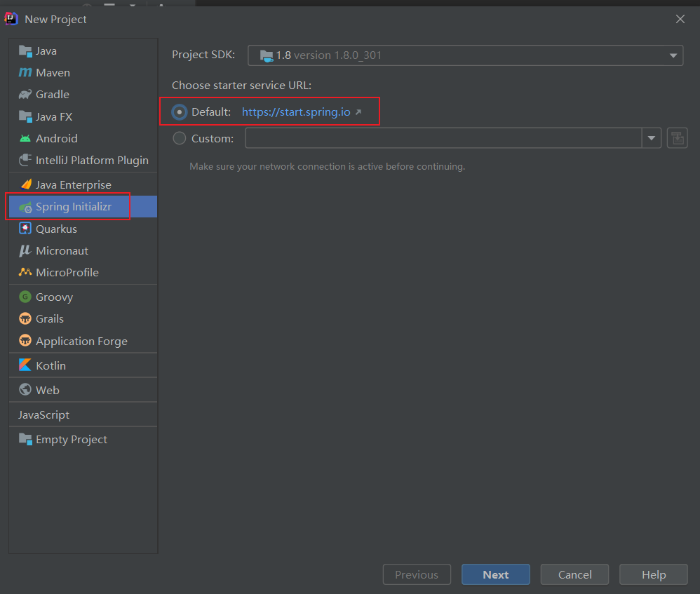The image size is (700, 594).
Task: Click the Empty Project folder icon
Action: tap(25, 440)
